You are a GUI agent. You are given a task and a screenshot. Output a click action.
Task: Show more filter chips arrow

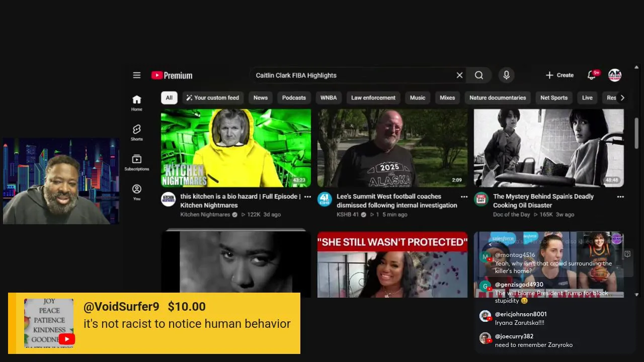(x=622, y=98)
